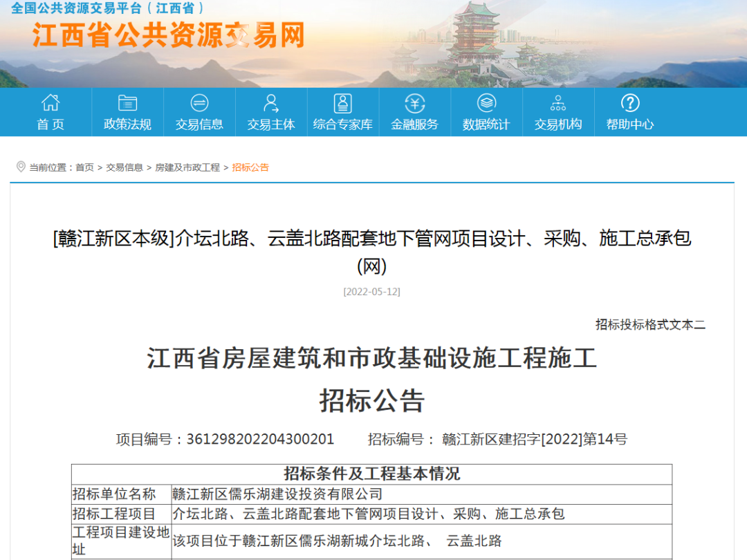Click the bid number 赣江新区建招字[2022]第14号
The width and height of the screenshot is (747, 560).
(x=535, y=439)
